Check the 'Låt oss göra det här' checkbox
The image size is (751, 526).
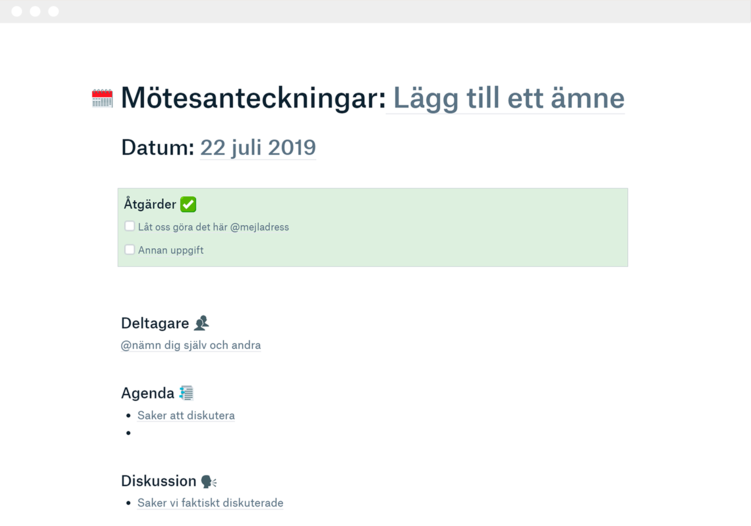click(130, 227)
